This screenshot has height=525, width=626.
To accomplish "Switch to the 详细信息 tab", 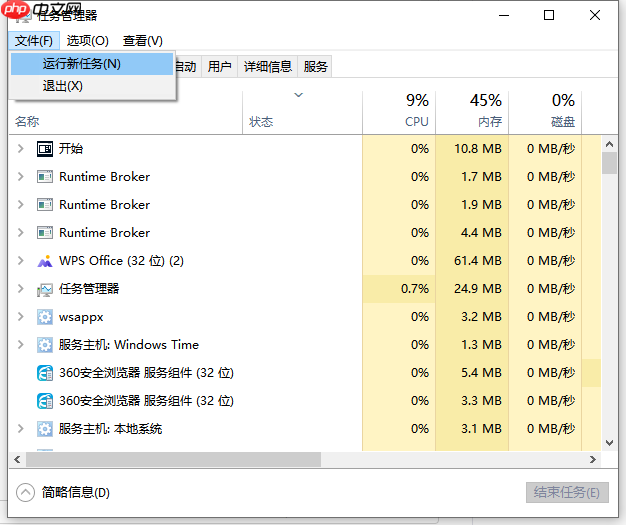I will [268, 66].
